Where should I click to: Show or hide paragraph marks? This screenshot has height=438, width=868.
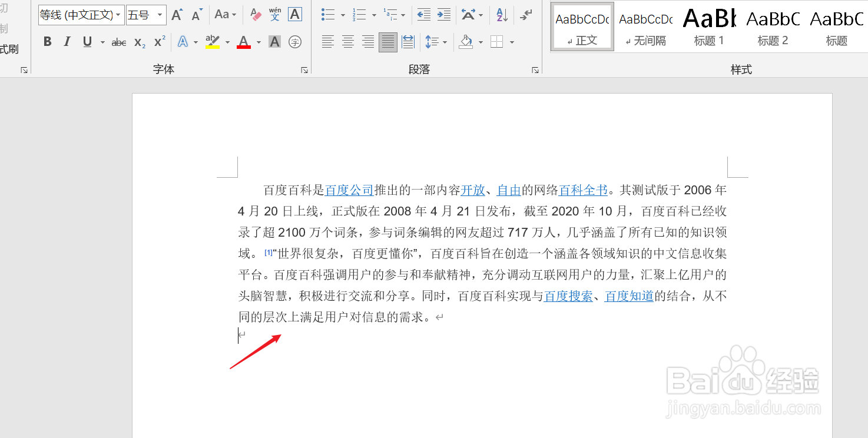(x=526, y=15)
